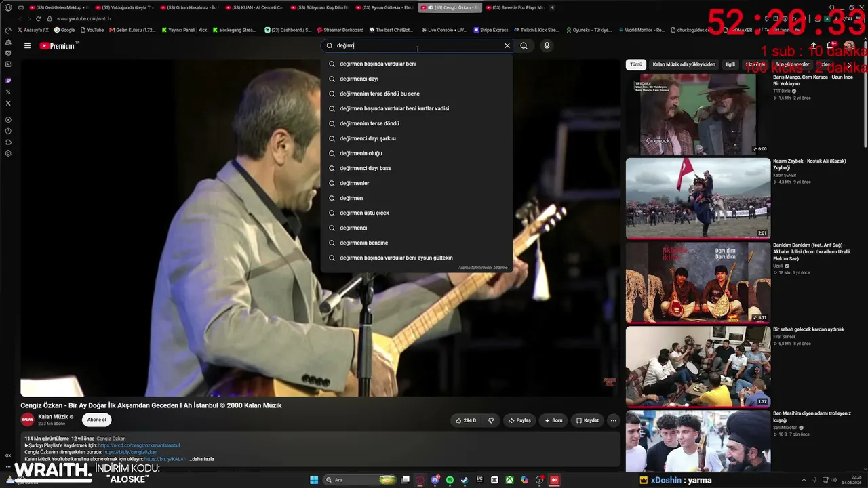
Task: Submit search with the magnifier button
Action: pos(524,46)
